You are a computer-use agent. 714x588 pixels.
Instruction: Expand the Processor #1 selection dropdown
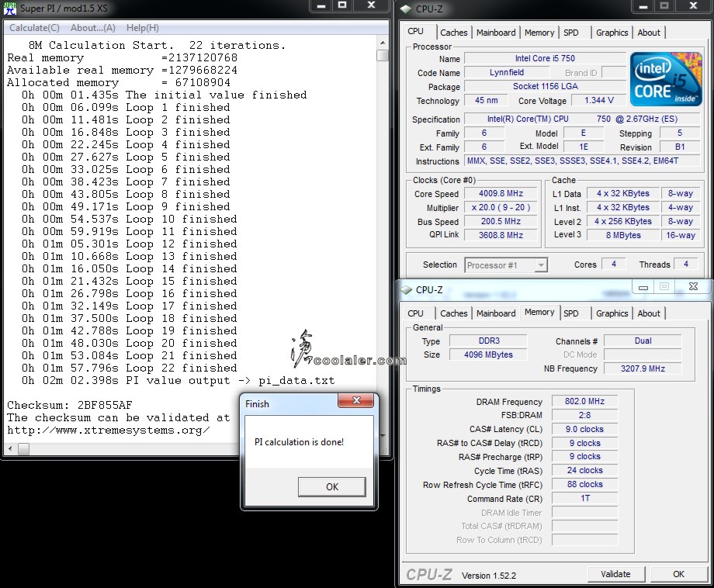tap(541, 265)
